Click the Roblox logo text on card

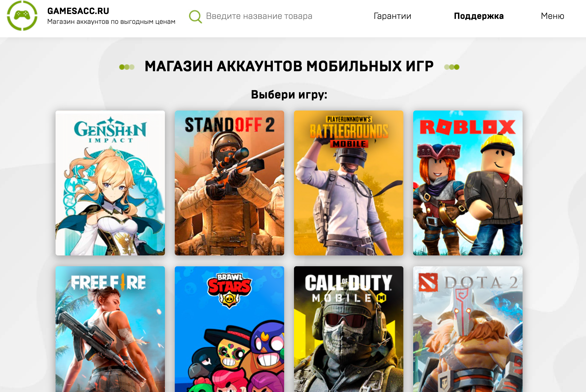point(468,127)
